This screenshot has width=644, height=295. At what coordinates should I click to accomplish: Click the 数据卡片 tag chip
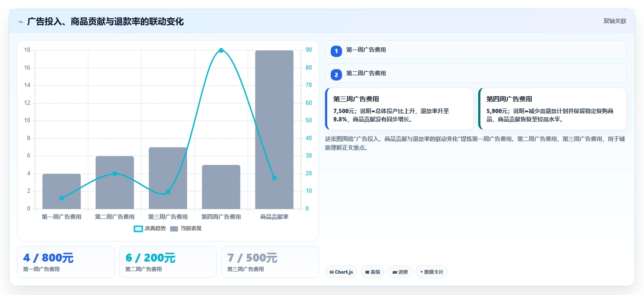point(432,272)
